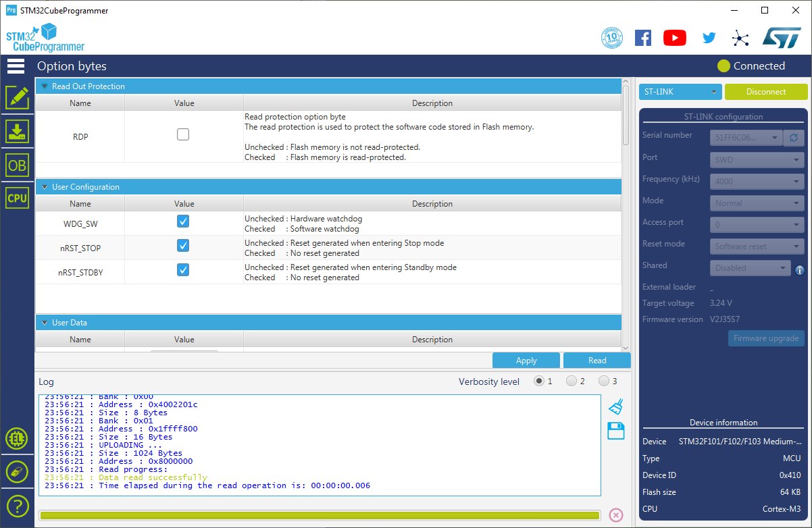Open the Reset mode dropdown
Viewport: 812px width, 528px height.
tap(757, 246)
